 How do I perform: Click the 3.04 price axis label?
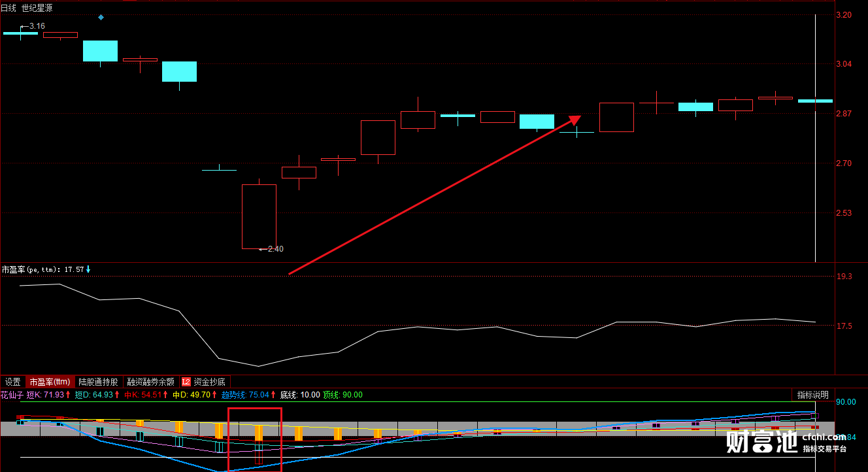844,64
